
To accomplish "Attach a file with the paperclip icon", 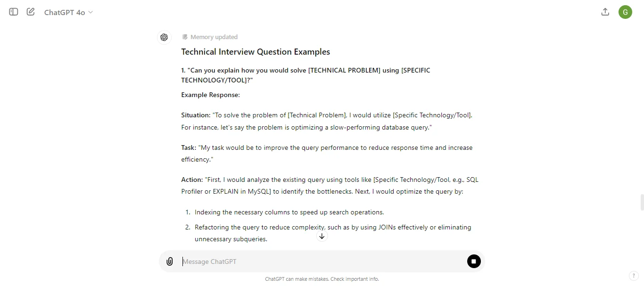I will point(170,261).
